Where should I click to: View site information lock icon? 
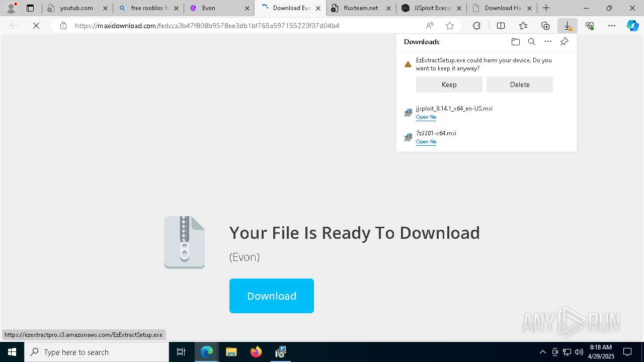63,26
